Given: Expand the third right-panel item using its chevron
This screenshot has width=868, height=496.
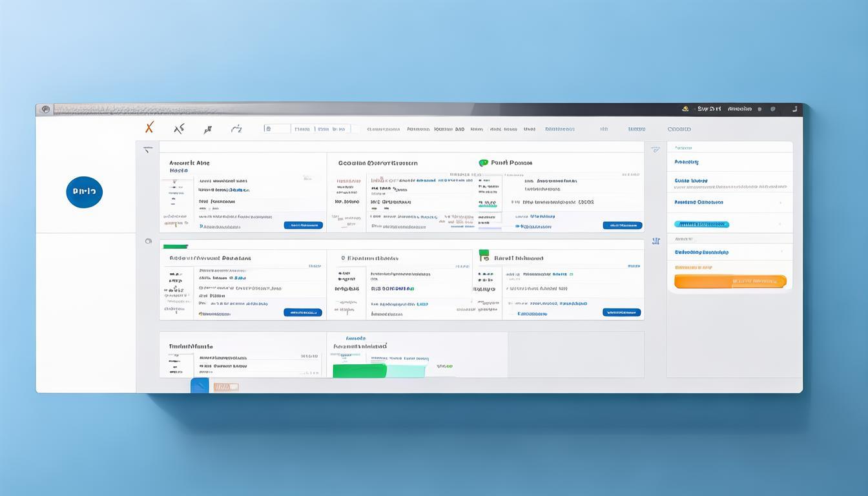Looking at the screenshot, I should pyautogui.click(x=780, y=203).
